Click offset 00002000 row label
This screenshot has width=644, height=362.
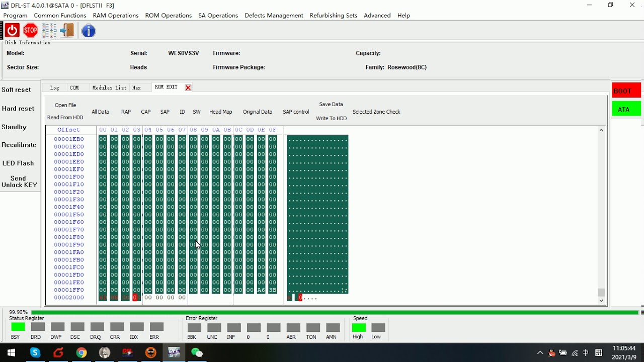(x=69, y=297)
